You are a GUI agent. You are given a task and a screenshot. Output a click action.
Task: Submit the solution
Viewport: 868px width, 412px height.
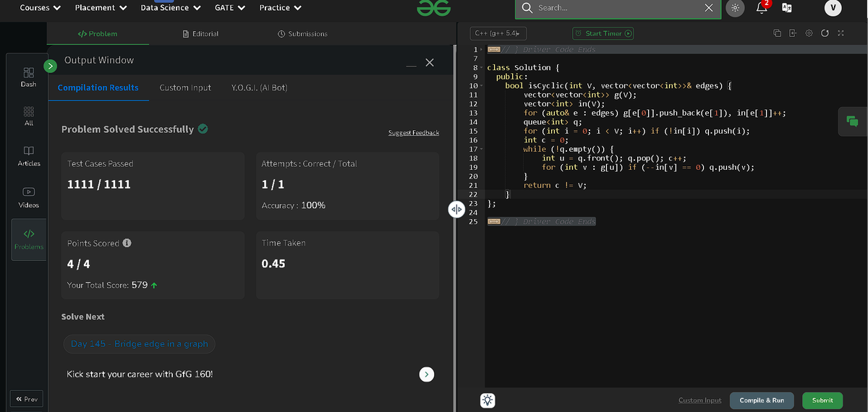click(822, 400)
